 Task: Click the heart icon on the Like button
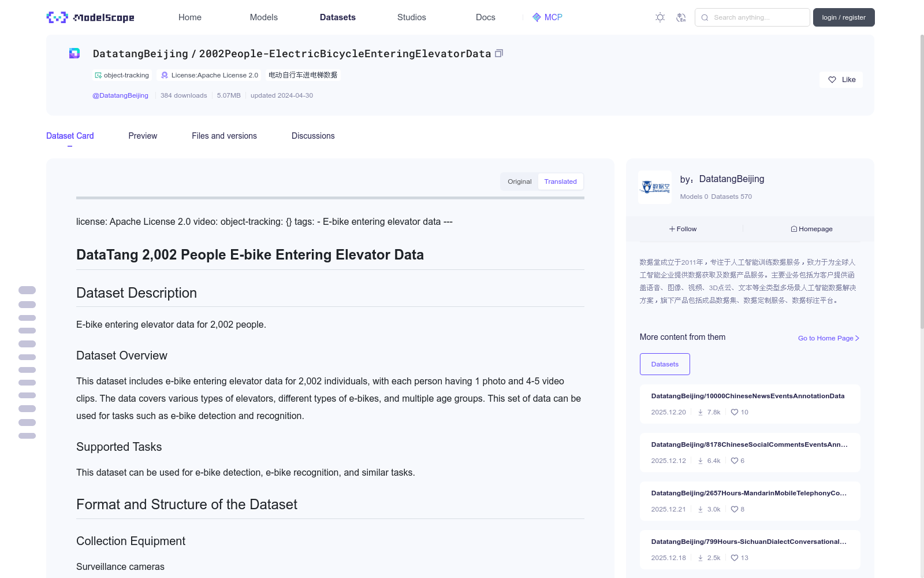click(832, 80)
